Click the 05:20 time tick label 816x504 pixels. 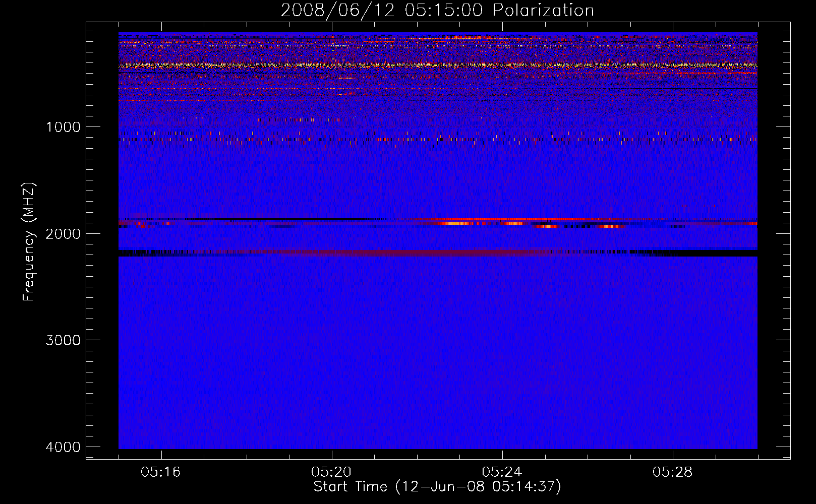pyautogui.click(x=331, y=472)
